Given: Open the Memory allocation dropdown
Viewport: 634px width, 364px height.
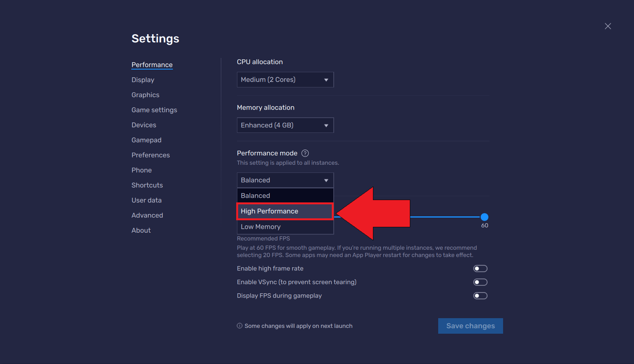Looking at the screenshot, I should click(285, 125).
